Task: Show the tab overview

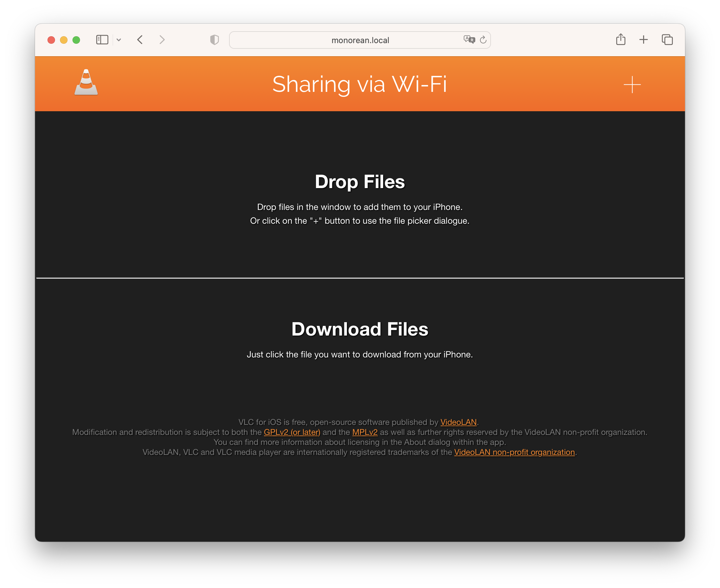Action: click(x=667, y=40)
